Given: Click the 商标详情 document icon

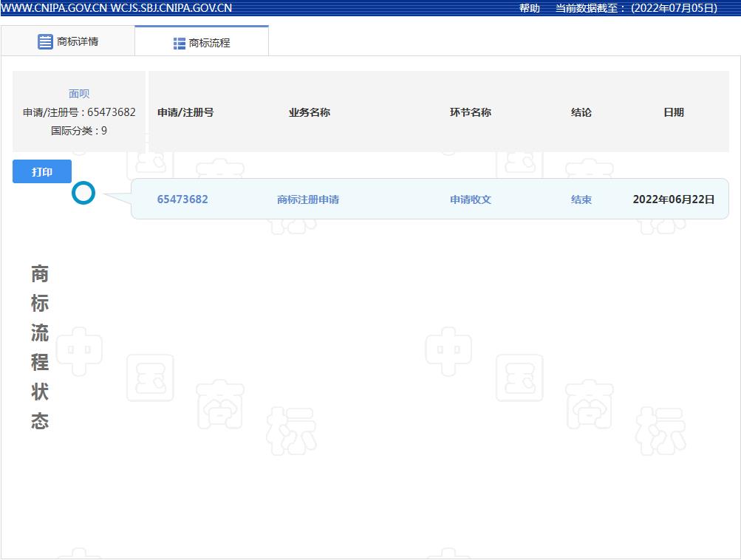Looking at the screenshot, I should (x=45, y=41).
